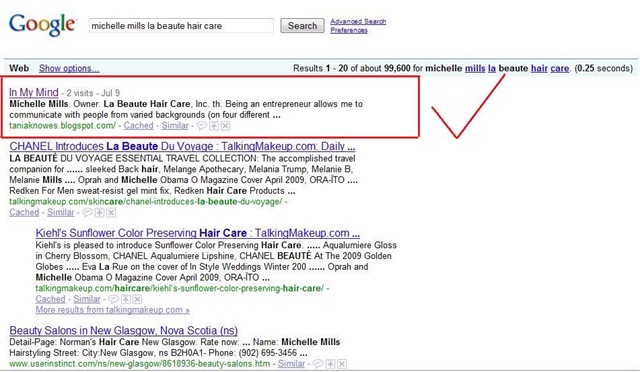Image resolution: width=640 pixels, height=372 pixels.
Task: Open Preferences link
Action: coord(349,30)
